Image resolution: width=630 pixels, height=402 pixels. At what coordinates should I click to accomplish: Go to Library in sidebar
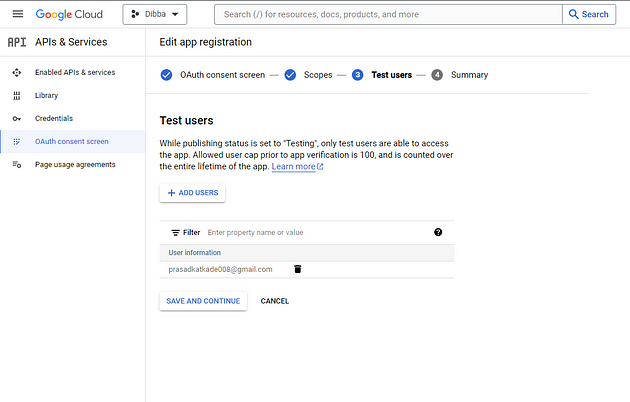[47, 96]
